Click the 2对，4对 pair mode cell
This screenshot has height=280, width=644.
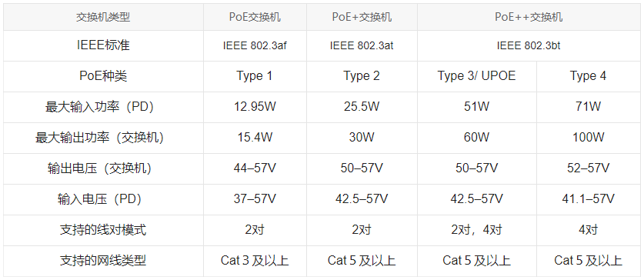coord(476,230)
